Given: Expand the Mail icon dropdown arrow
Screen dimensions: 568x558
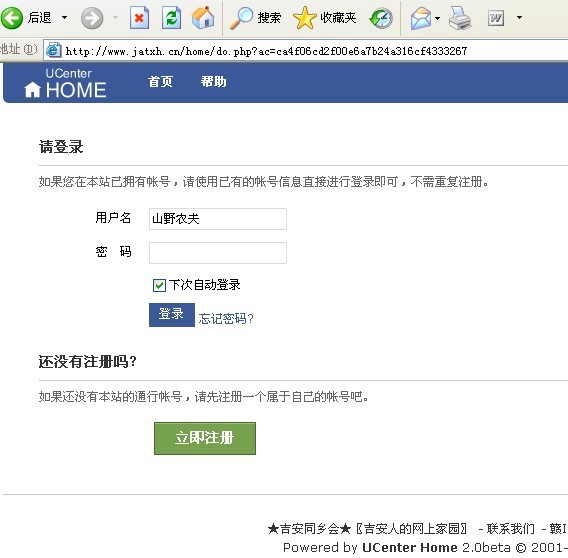Looking at the screenshot, I should (437, 18).
